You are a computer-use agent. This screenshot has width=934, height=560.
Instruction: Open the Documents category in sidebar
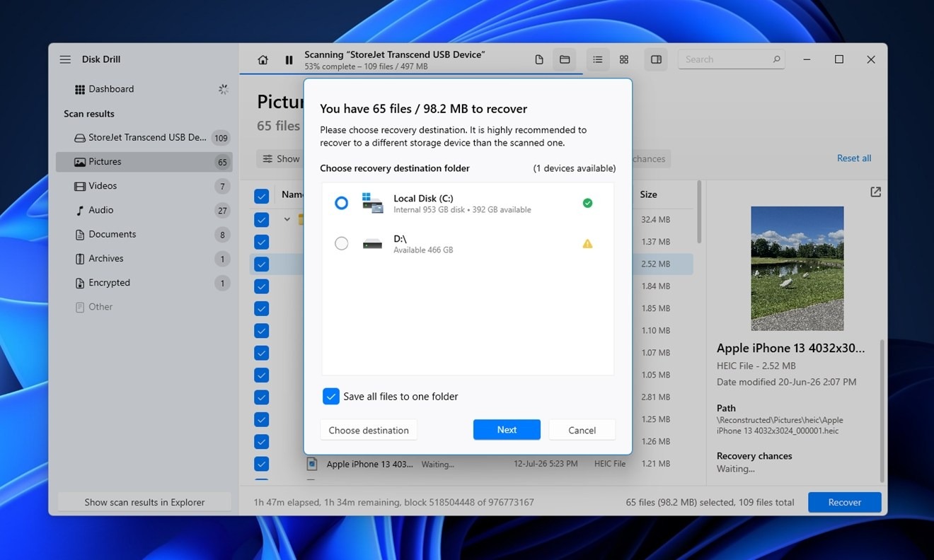(144, 234)
